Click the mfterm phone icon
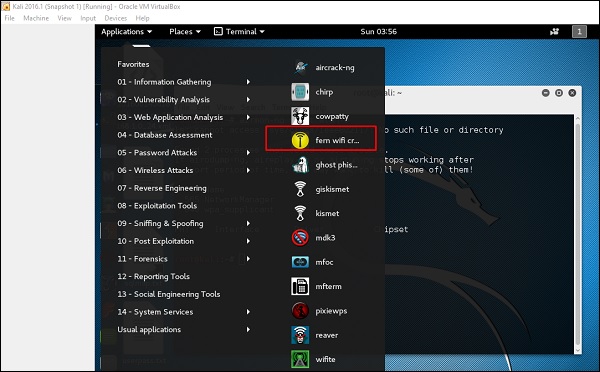This screenshot has height=372, width=600. (300, 286)
